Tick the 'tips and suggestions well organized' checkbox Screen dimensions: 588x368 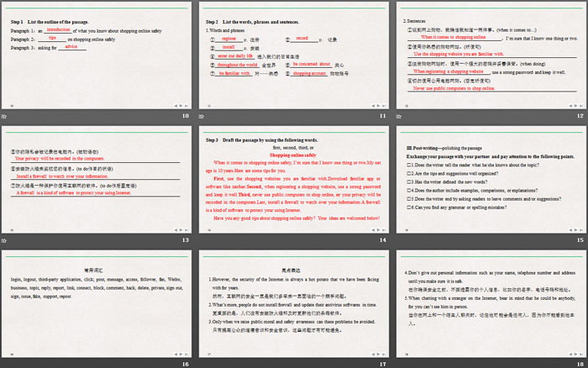[407, 175]
